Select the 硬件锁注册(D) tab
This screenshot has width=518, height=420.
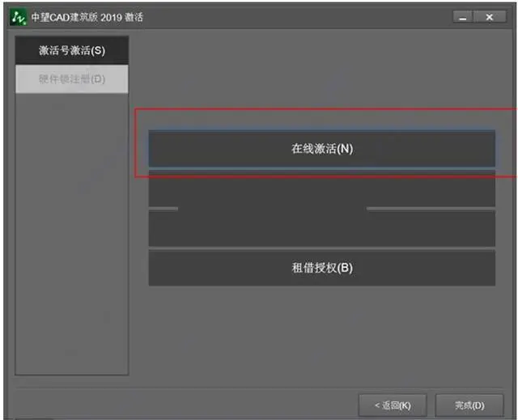click(72, 79)
